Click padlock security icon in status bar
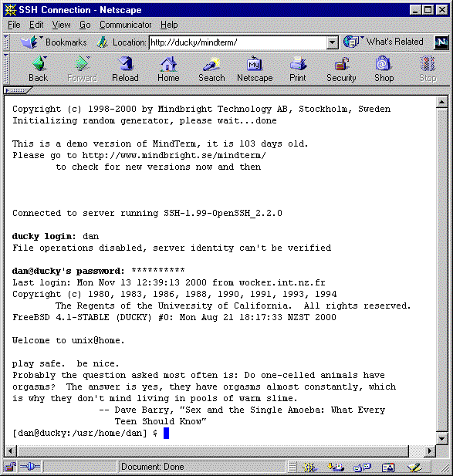 click(x=10, y=467)
